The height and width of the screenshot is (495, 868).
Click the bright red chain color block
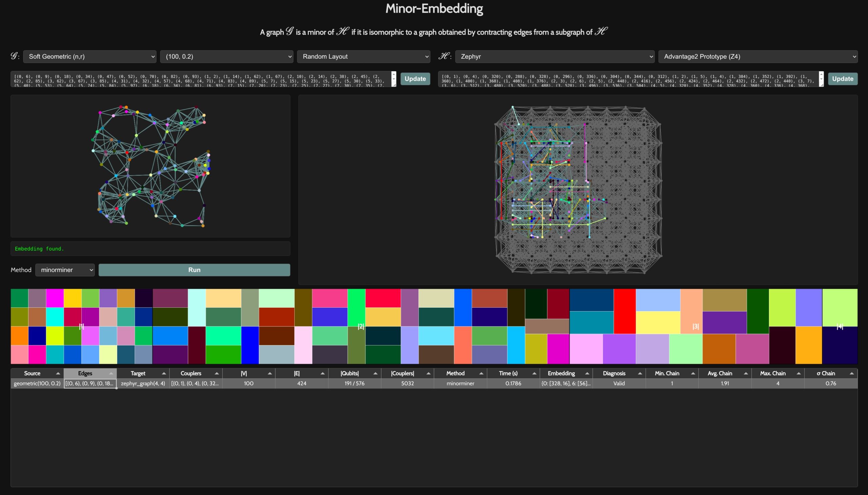click(625, 311)
